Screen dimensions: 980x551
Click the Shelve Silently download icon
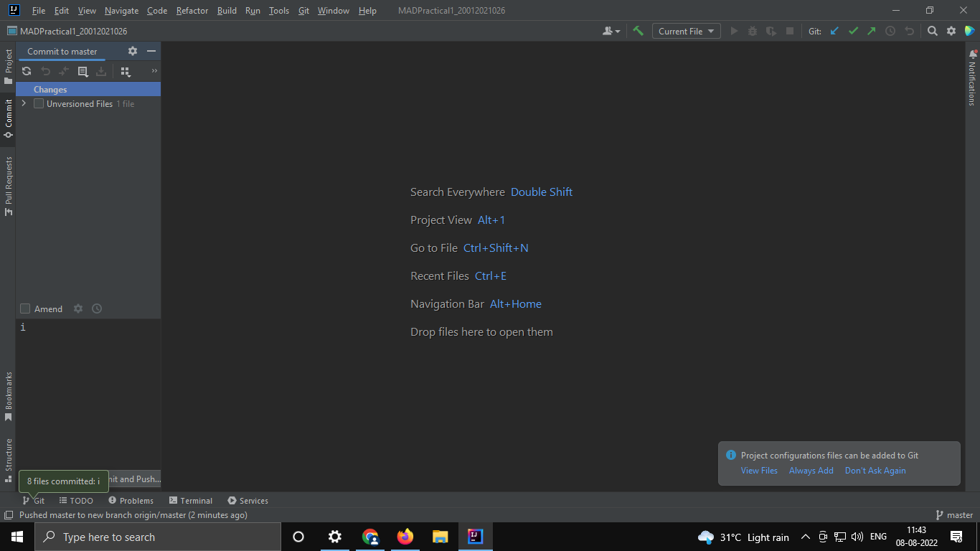click(101, 71)
